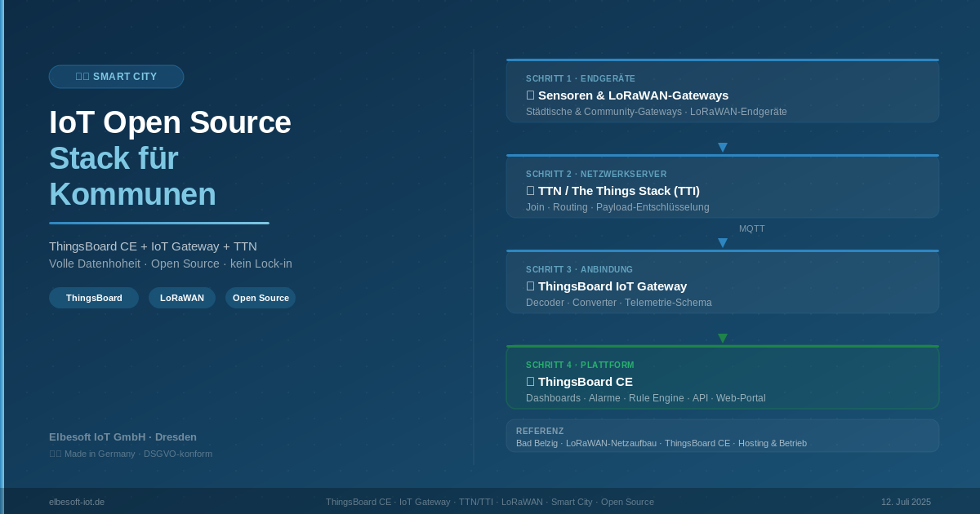Click the 'Dashboards · Alarme · Rule Engine' description
980x514 pixels.
(x=646, y=398)
